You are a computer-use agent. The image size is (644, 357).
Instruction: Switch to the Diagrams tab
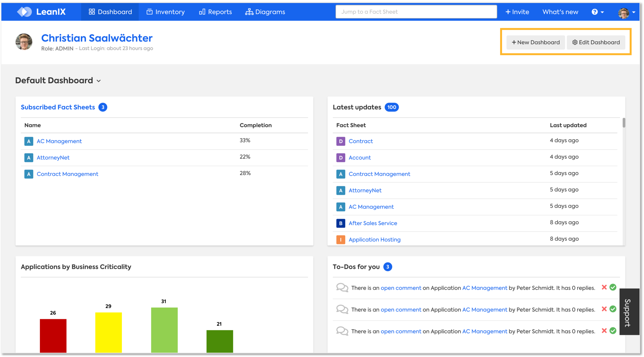point(265,12)
